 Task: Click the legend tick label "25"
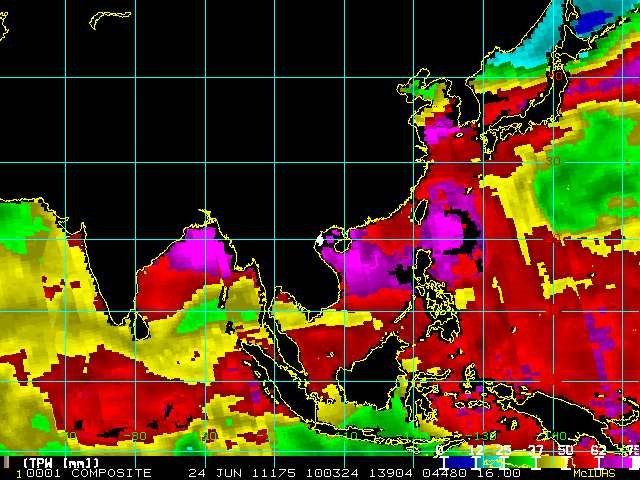pyautogui.click(x=503, y=450)
